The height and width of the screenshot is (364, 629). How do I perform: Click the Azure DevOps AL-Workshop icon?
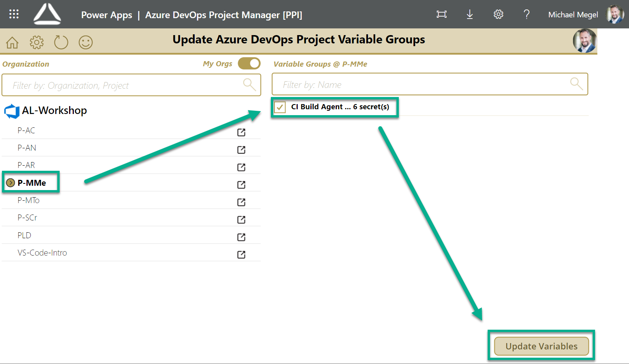tap(12, 111)
